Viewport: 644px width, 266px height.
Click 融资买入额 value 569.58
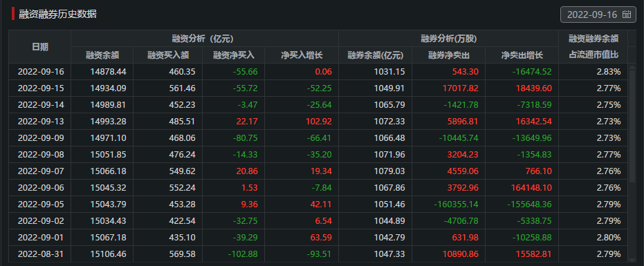click(x=183, y=254)
